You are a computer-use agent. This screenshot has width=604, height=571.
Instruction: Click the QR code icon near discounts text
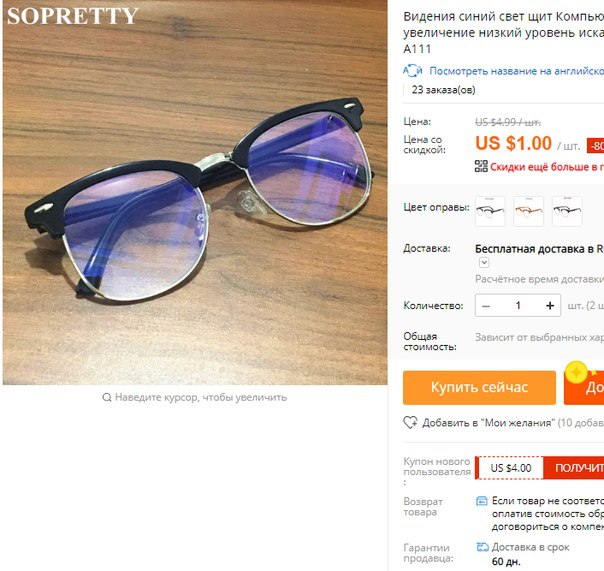(x=481, y=166)
